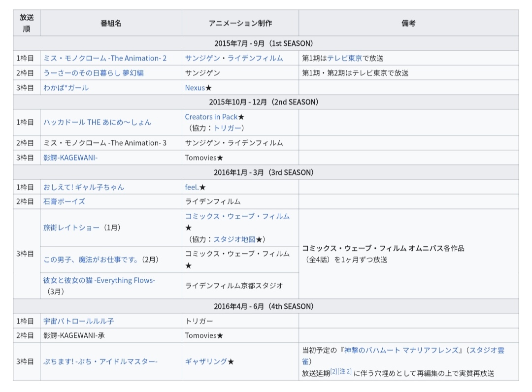Viewport: 532px width, 392px height.
Task: Select the ハッカドール THE あにめ〜しょん link
Action: (97, 122)
